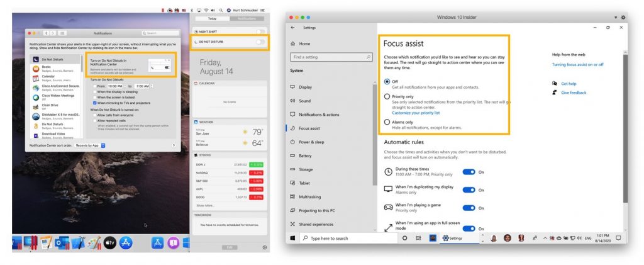The height and width of the screenshot is (265, 644).
Task: Toggle Do Not Disturb switch in Notification Center
Action: (x=260, y=42)
